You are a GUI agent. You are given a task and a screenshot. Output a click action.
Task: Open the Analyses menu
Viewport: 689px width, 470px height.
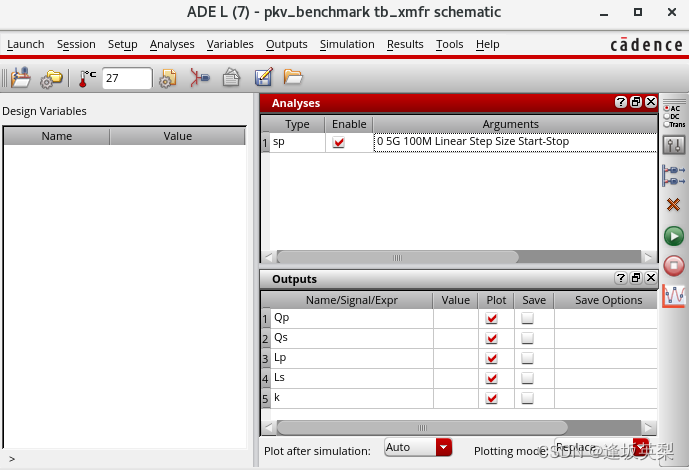point(172,44)
